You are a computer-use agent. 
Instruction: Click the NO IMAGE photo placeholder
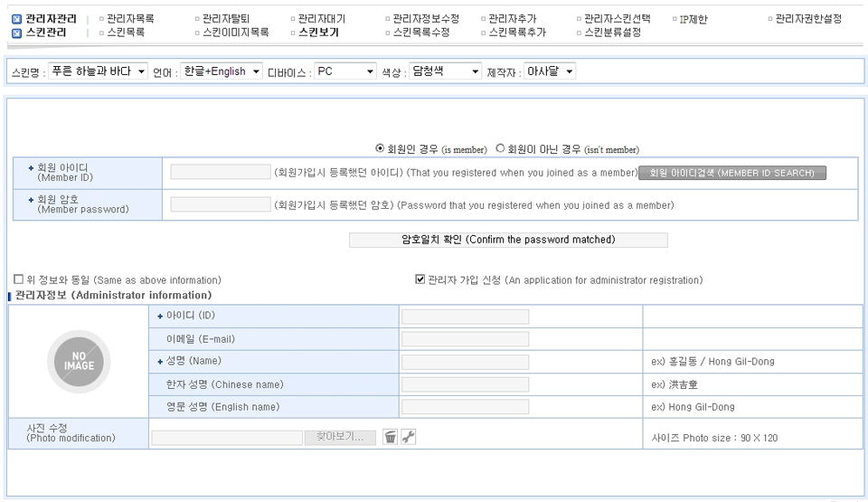click(x=77, y=361)
